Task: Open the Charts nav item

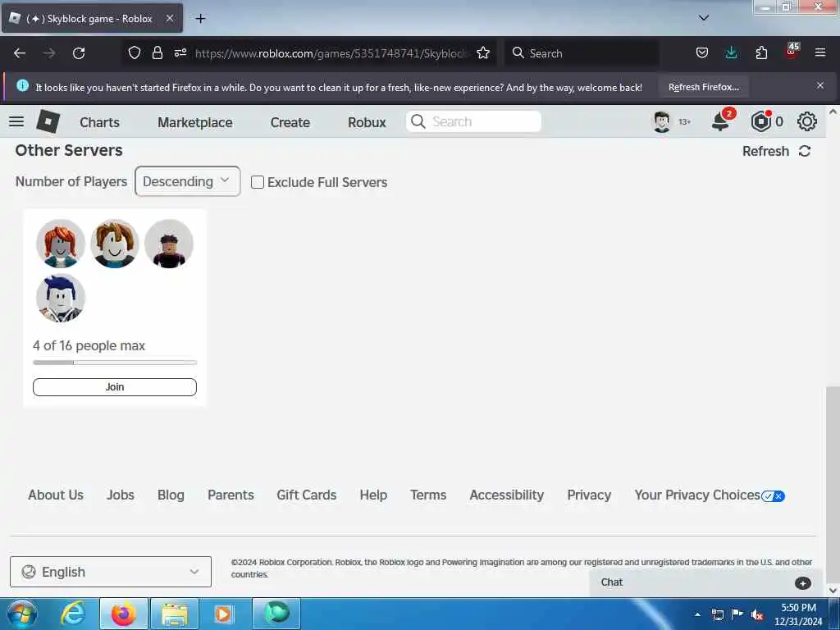Action: pos(99,122)
